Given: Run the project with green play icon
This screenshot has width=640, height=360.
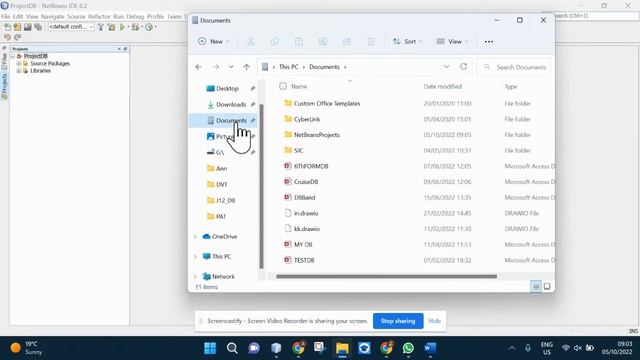Looking at the screenshot, I should [122, 27].
